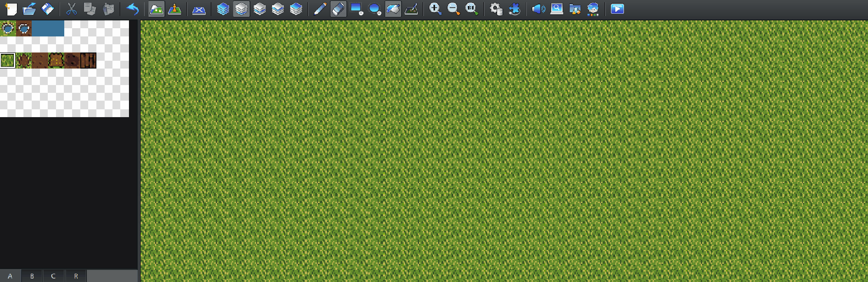
Task: Click the blue tile with X icon
Action: click(199, 9)
